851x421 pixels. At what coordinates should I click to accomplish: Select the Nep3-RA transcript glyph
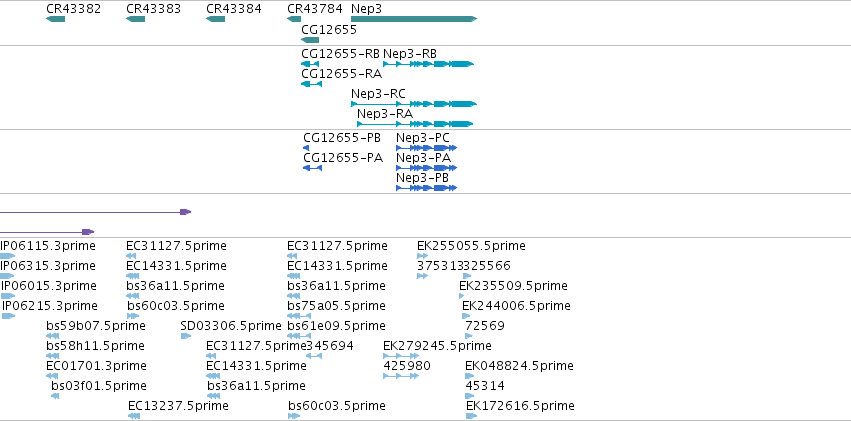[x=415, y=124]
